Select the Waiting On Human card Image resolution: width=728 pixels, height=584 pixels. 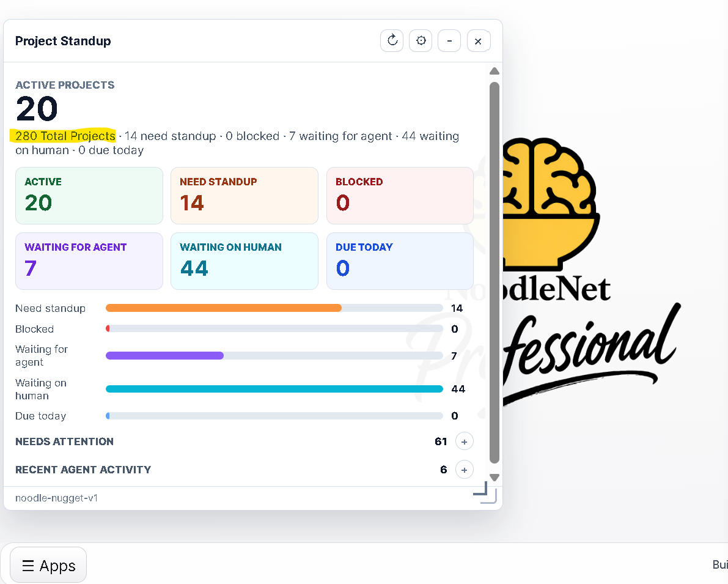tap(245, 261)
